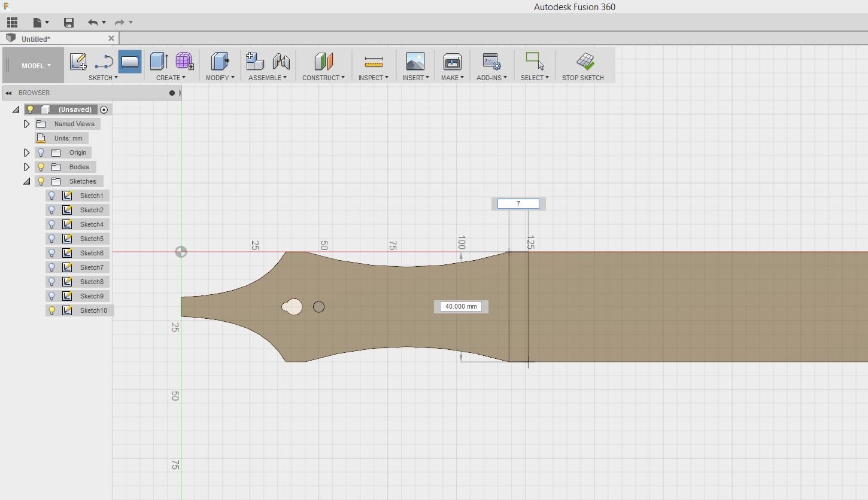This screenshot has height=500, width=868.
Task: Open the data panel grid icon
Action: point(12,23)
